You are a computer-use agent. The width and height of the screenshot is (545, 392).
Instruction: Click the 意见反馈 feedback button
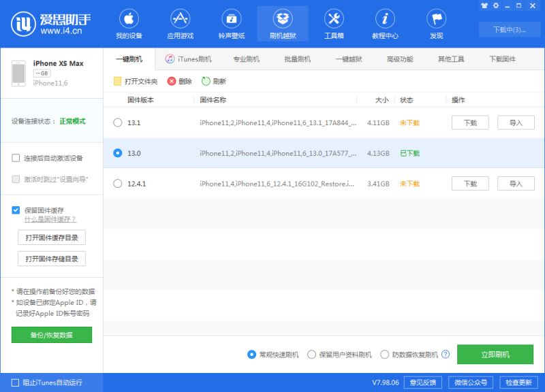422,382
